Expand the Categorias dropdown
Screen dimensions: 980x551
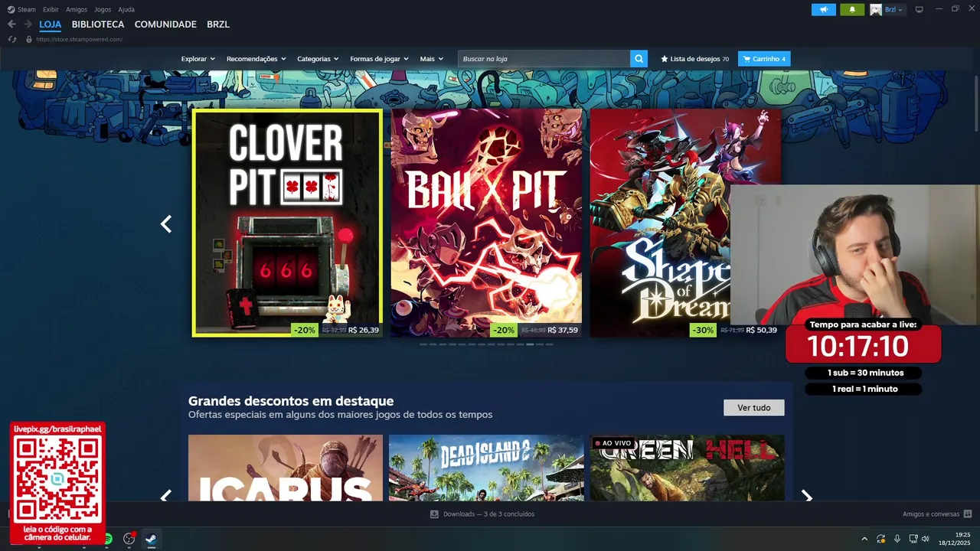(318, 59)
